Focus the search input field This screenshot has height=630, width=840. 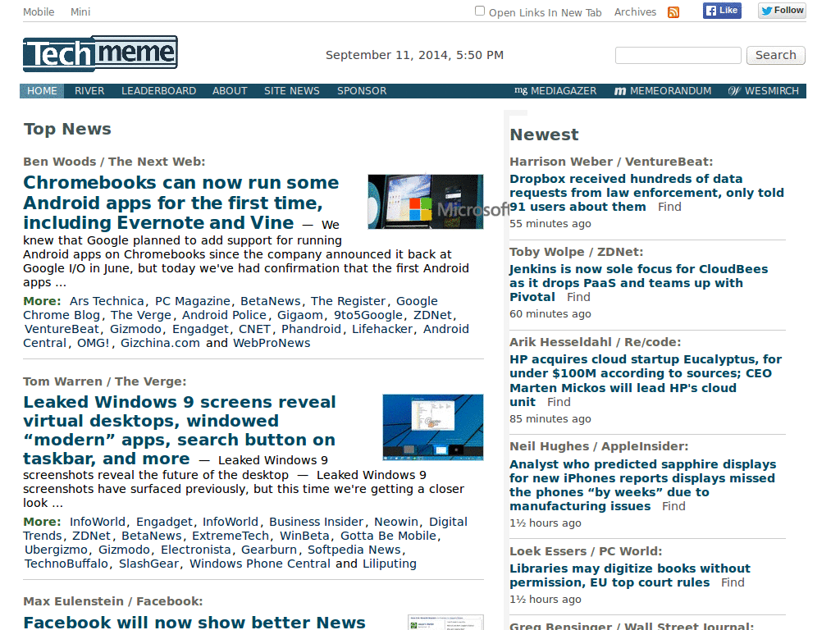[678, 55]
